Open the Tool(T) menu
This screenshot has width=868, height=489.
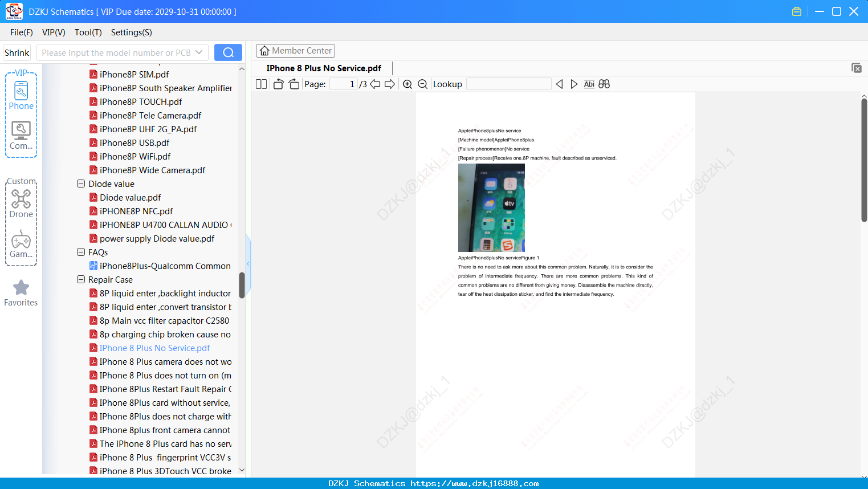[x=88, y=32]
